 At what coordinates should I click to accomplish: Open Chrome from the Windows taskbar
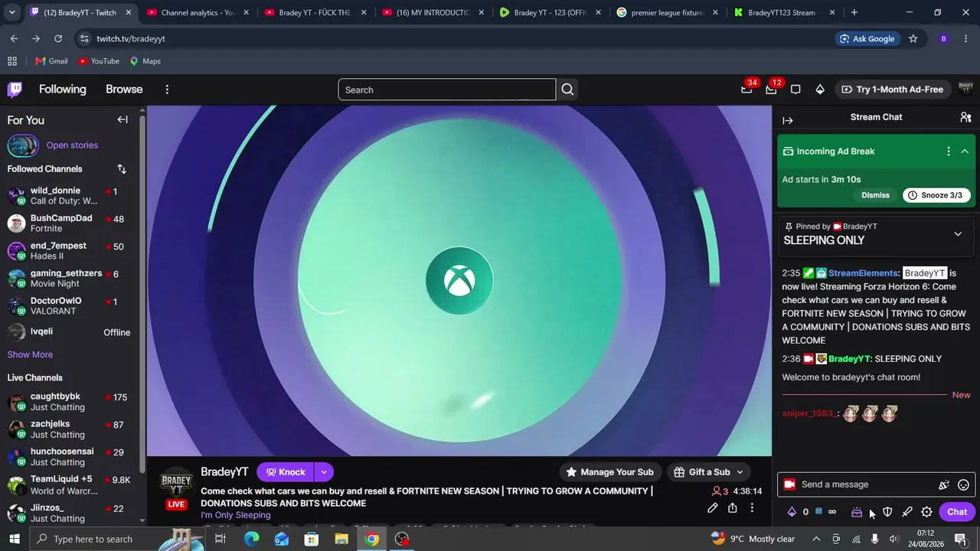click(372, 540)
